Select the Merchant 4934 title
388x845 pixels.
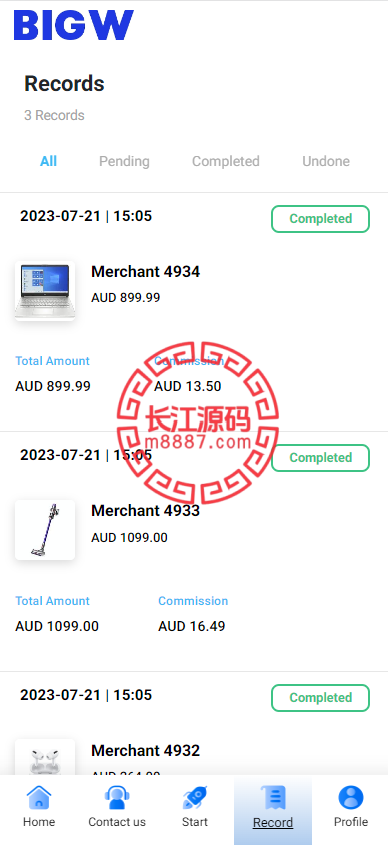click(x=146, y=272)
